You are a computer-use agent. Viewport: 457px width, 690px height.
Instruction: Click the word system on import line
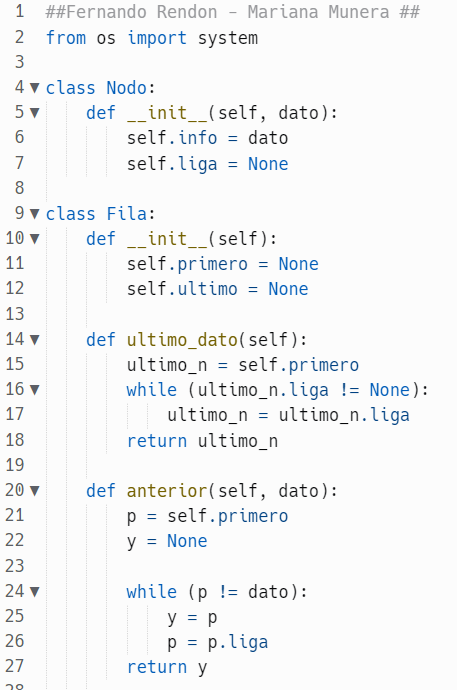(x=228, y=38)
